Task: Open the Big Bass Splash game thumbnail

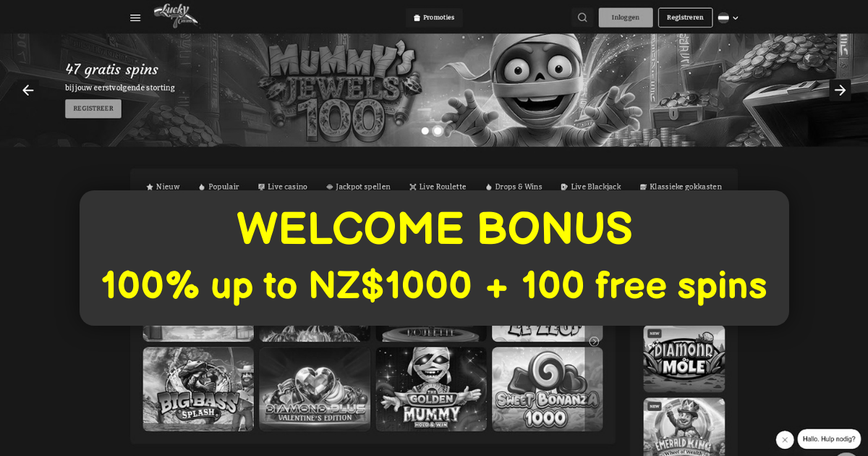Action: pyautogui.click(x=198, y=389)
